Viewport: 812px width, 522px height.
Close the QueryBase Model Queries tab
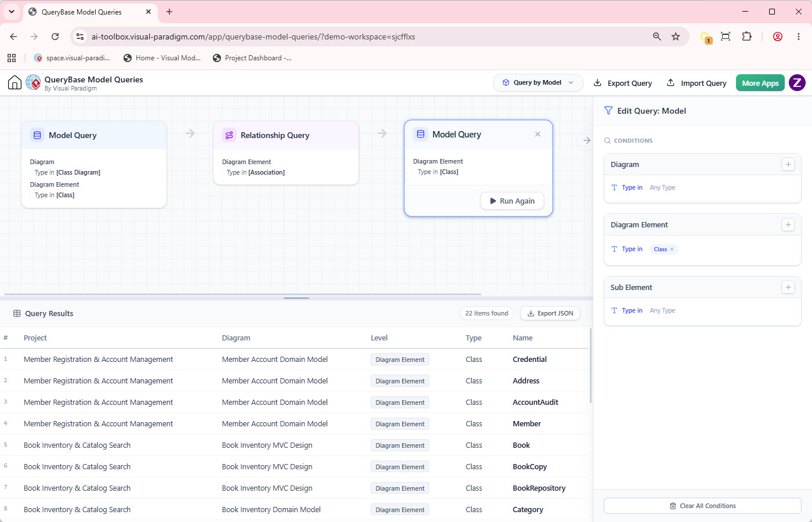point(148,12)
